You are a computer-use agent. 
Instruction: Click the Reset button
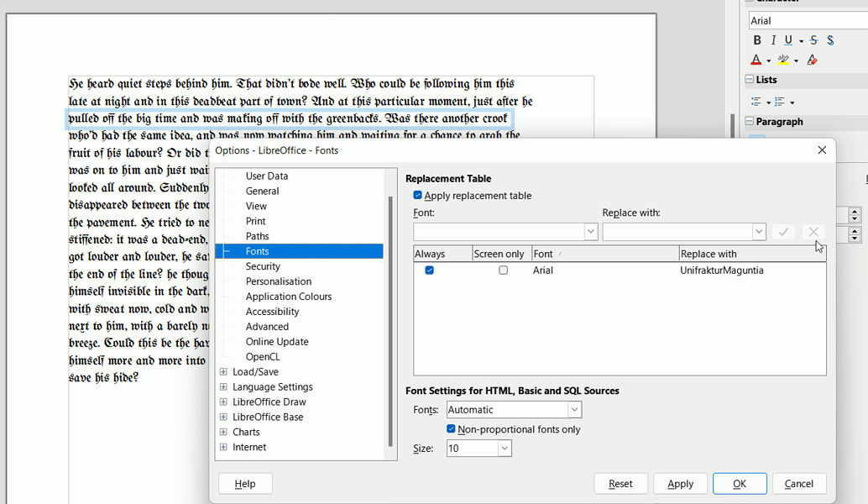point(620,484)
